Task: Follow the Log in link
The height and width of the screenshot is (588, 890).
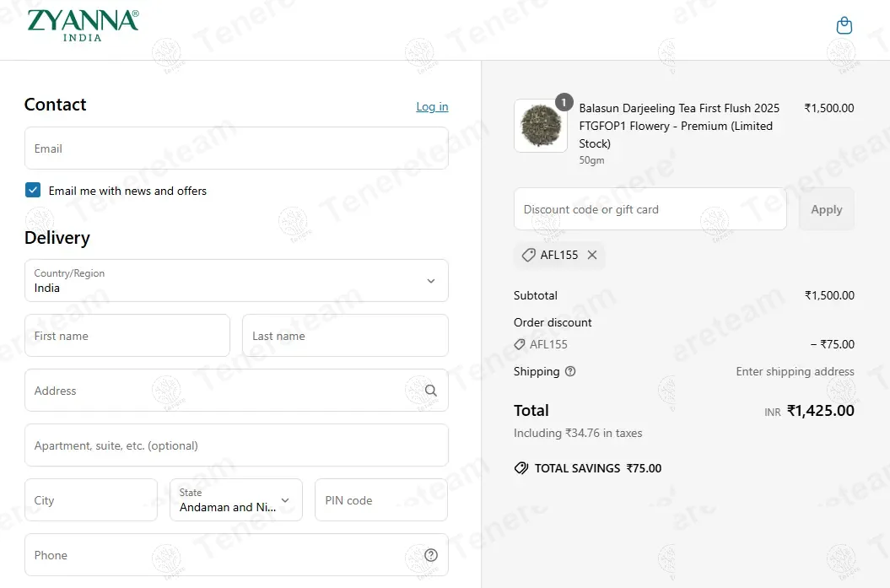Action: [x=432, y=106]
